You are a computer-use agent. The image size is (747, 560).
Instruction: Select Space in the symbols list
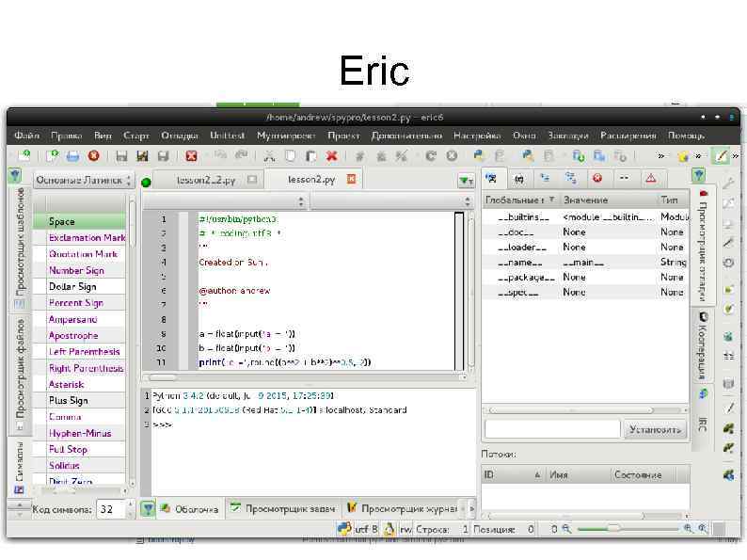79,221
